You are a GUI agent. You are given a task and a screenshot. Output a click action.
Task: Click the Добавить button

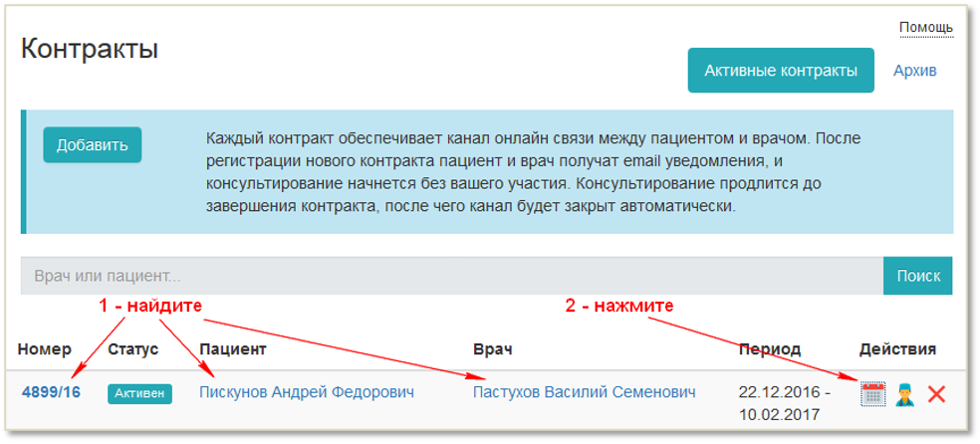pos(92,144)
